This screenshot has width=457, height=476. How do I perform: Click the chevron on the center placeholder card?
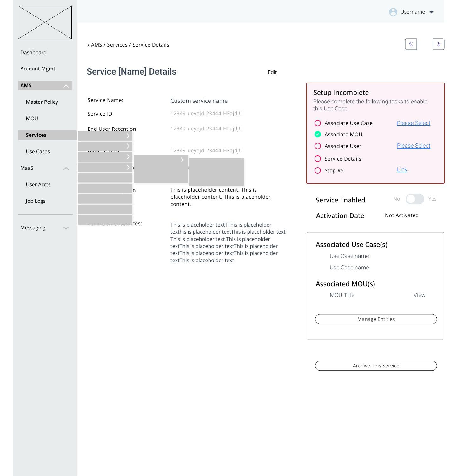(182, 160)
